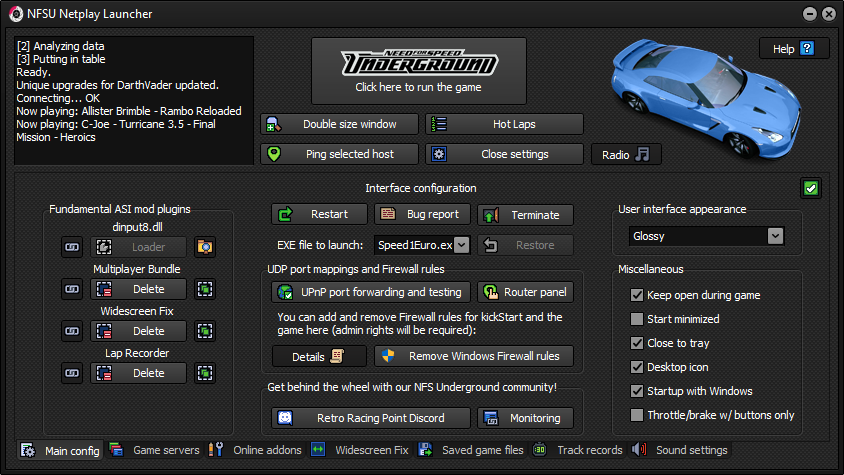Image resolution: width=844 pixels, height=475 pixels.
Task: Click the green checkmark confirm icon
Action: [x=811, y=188]
